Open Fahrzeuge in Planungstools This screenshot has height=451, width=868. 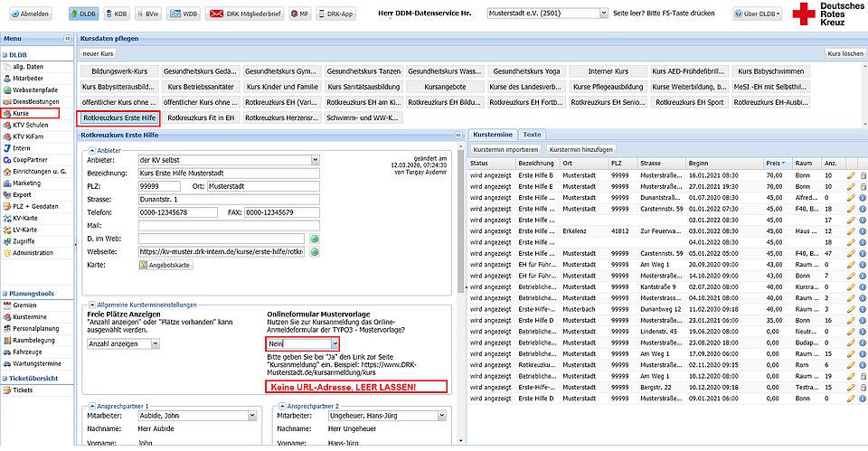click(x=29, y=352)
